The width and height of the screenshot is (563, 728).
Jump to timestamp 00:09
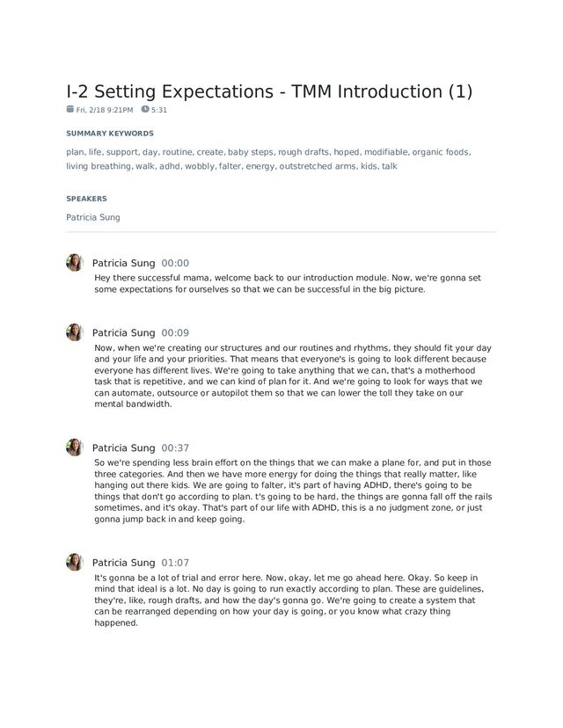point(175,333)
